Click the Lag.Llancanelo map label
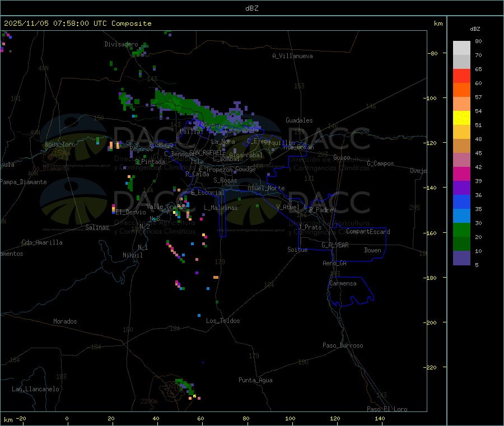The width and height of the screenshot is (504, 426). point(35,389)
